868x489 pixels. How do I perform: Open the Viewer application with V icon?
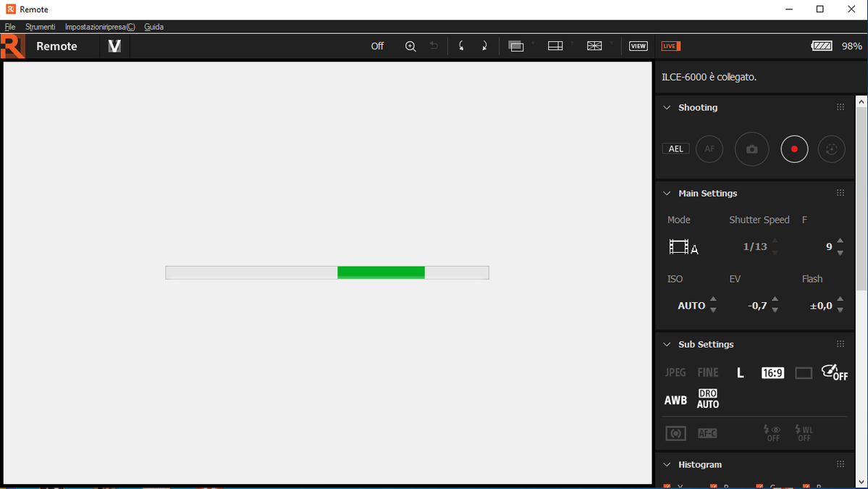click(114, 46)
